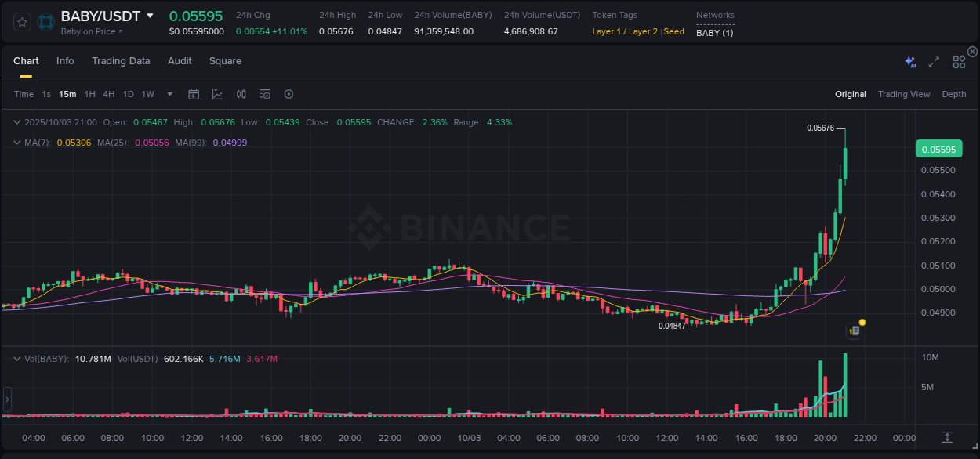Expand the time interval options arrow

click(x=169, y=94)
